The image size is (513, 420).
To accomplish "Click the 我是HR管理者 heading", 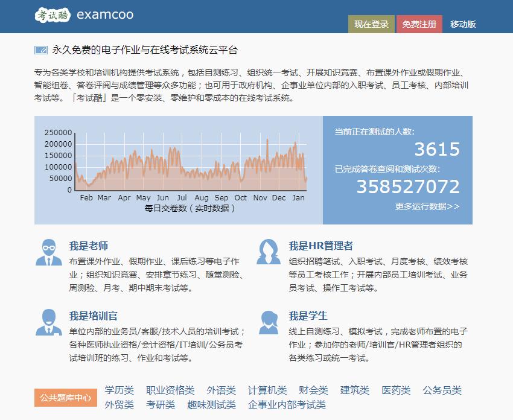I will coord(320,246).
